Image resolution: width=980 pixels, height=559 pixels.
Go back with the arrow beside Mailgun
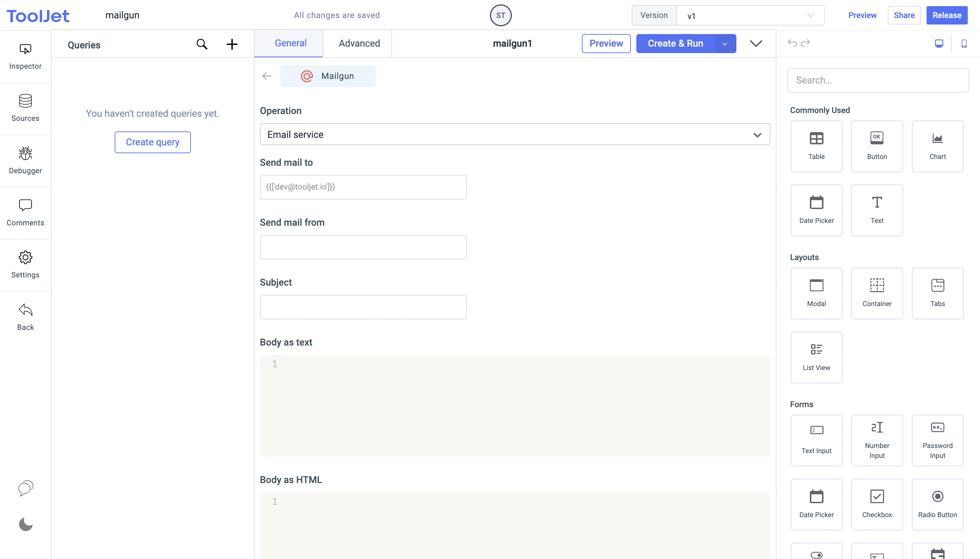pos(267,76)
